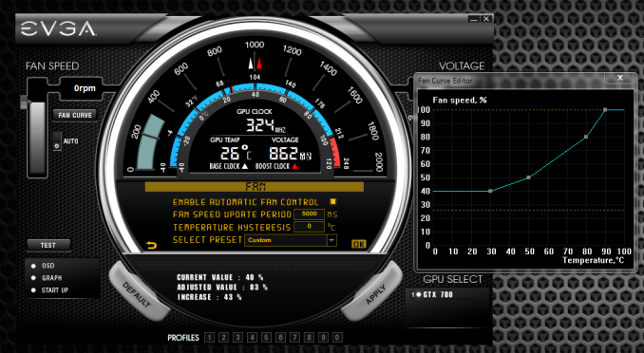Click the node at 90°C on fan curve
Viewport: 644px width, 353px height.
click(605, 109)
